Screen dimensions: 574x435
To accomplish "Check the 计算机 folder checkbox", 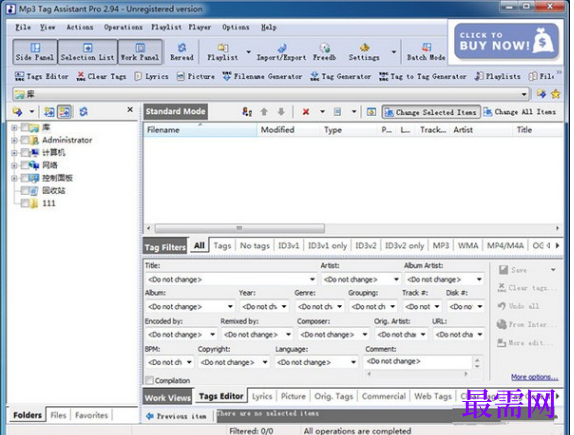I will click(25, 152).
